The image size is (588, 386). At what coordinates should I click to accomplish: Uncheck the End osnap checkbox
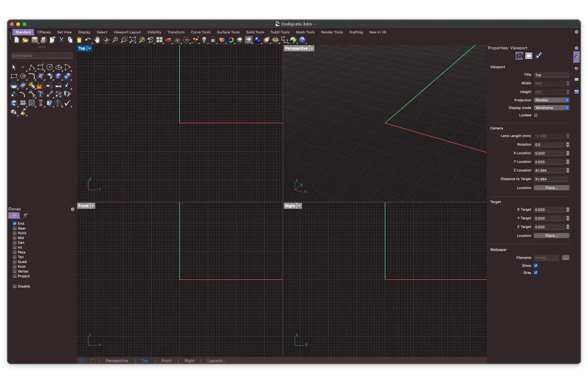coord(15,224)
